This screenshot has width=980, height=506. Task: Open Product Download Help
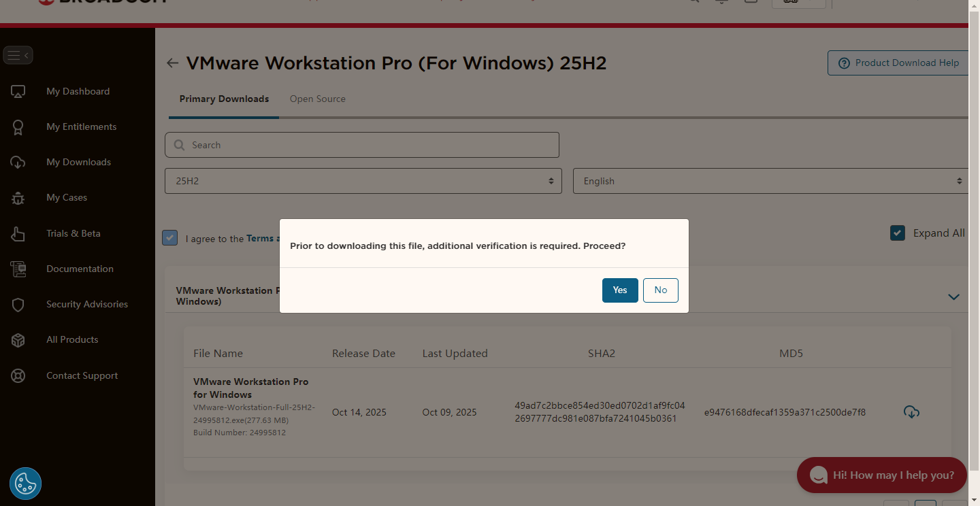[x=898, y=63]
